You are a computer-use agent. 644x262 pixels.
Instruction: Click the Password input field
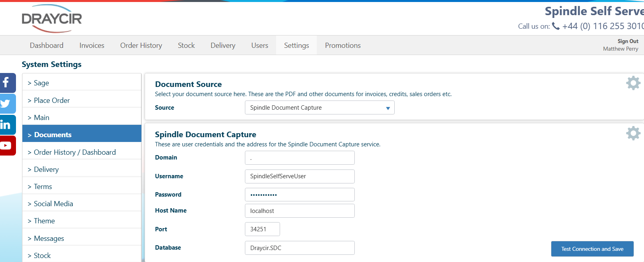(x=300, y=195)
